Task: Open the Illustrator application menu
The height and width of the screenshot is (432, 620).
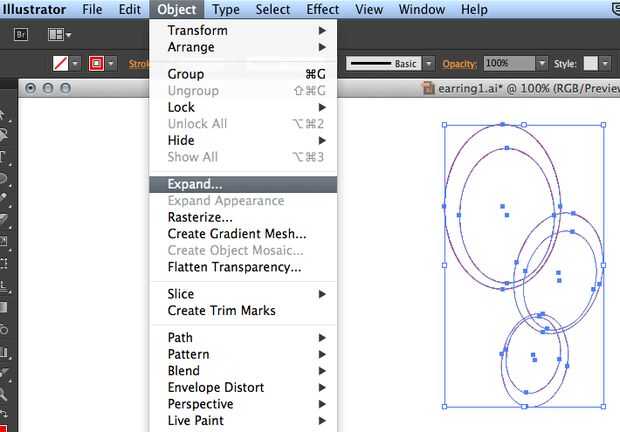Action: [34, 9]
